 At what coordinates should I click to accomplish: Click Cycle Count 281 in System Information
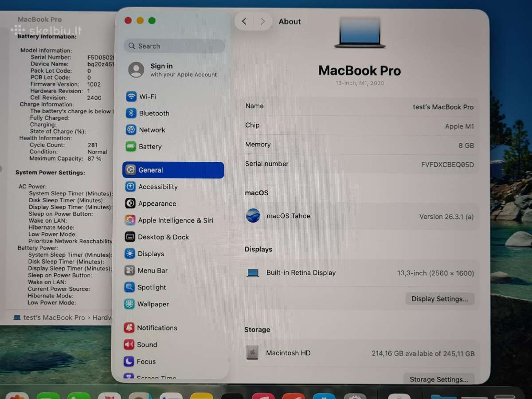(x=64, y=145)
